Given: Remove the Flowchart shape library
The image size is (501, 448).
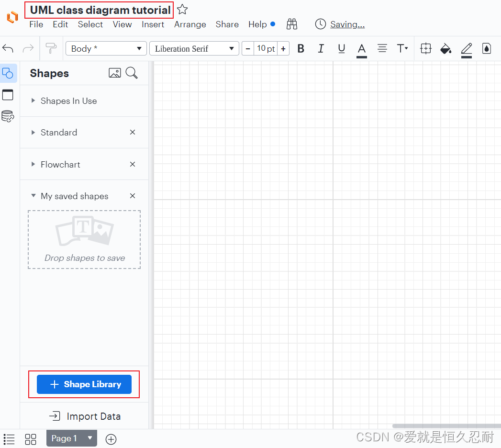Looking at the screenshot, I should pos(133,164).
